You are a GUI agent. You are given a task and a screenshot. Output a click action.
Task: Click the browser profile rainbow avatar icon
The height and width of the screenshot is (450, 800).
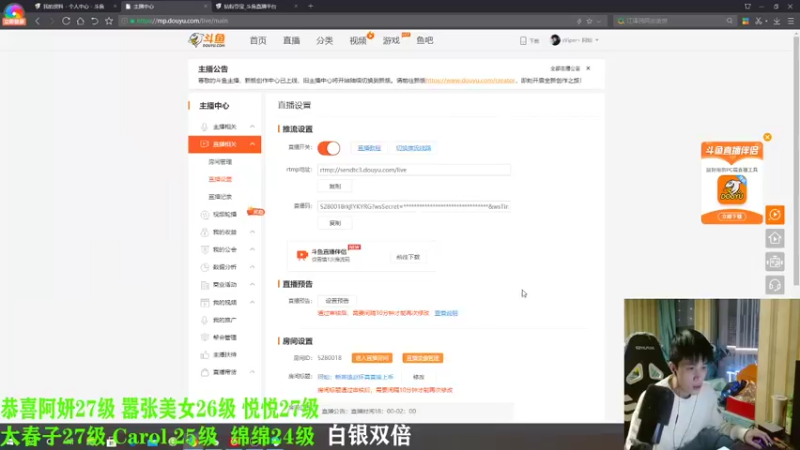pos(14,14)
